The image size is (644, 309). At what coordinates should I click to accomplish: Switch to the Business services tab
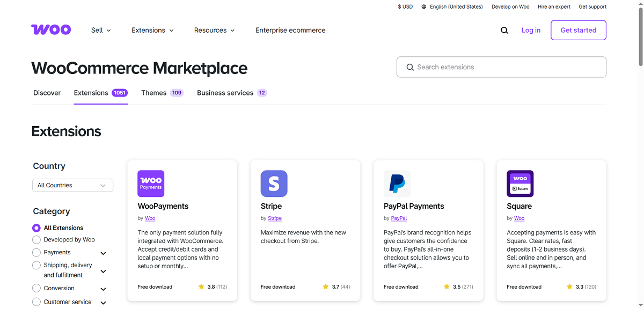232,93
